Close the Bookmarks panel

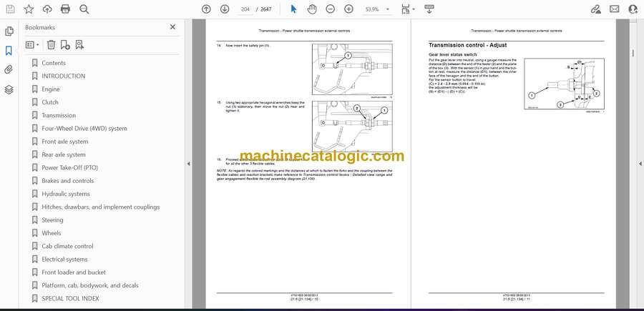172,27
